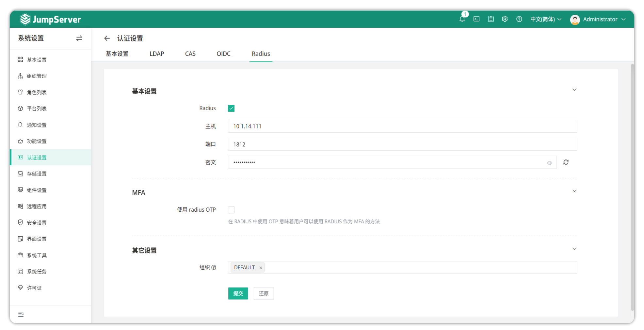The image size is (644, 330).
Task: Select 安全设置 in the sidebar
Action: 37,223
